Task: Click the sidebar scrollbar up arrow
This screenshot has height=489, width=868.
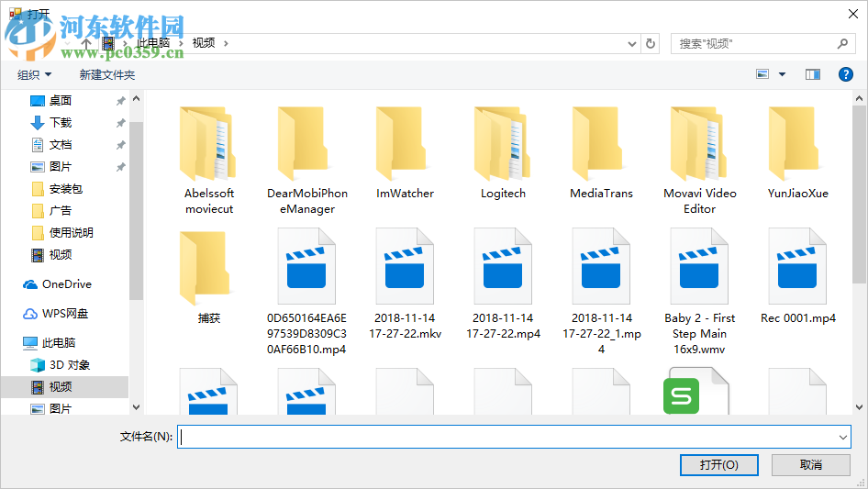Action: coord(136,98)
